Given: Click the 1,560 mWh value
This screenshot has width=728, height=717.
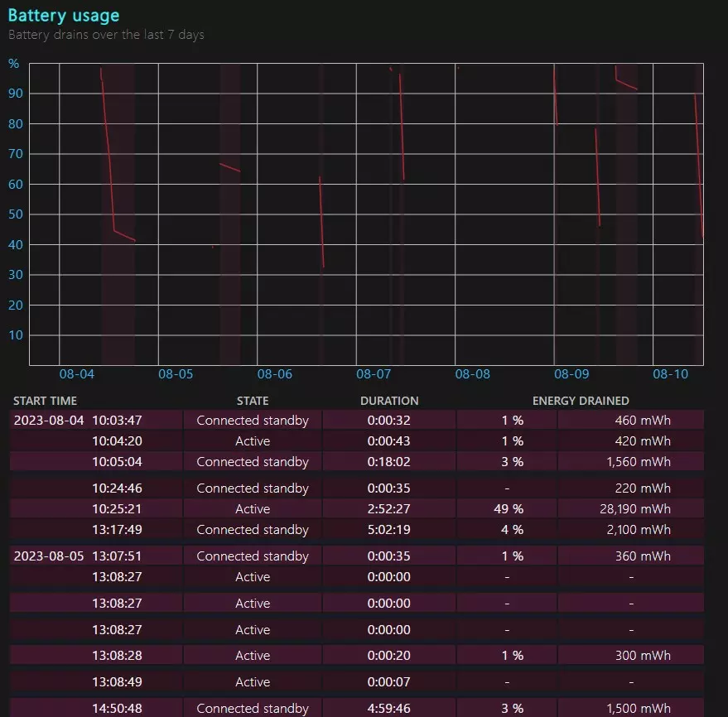Looking at the screenshot, I should click(639, 462).
